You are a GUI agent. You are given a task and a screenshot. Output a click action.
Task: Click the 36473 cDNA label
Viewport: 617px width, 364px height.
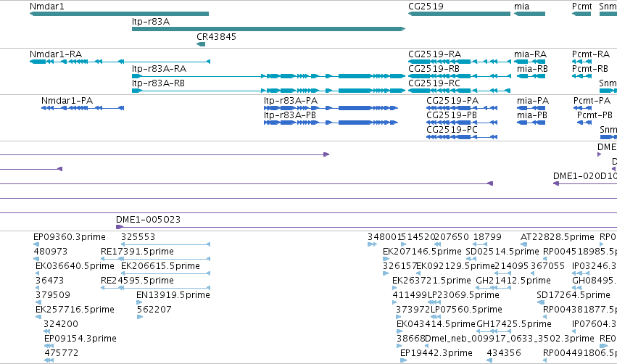point(49,280)
